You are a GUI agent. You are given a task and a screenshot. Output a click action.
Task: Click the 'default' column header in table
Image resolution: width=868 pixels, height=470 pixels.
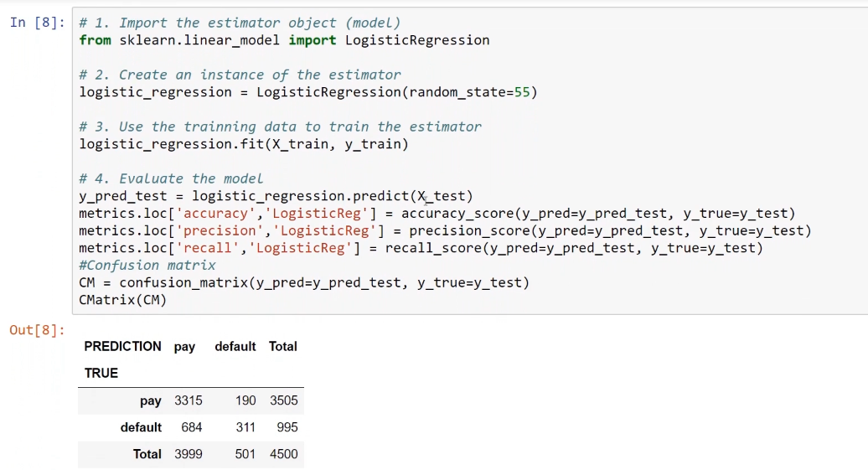[235, 347]
